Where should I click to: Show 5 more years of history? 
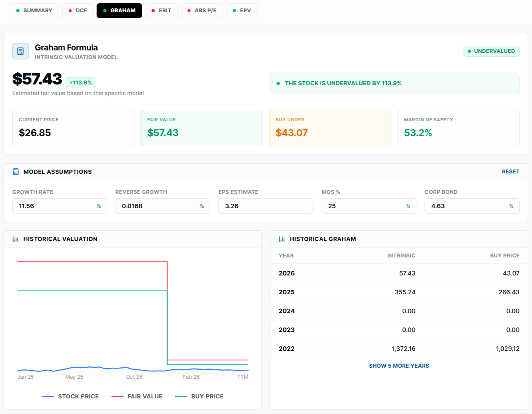click(399, 366)
